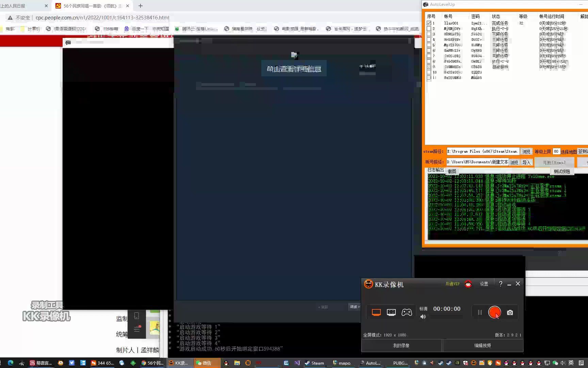Click the system tray volume icon

point(563,363)
